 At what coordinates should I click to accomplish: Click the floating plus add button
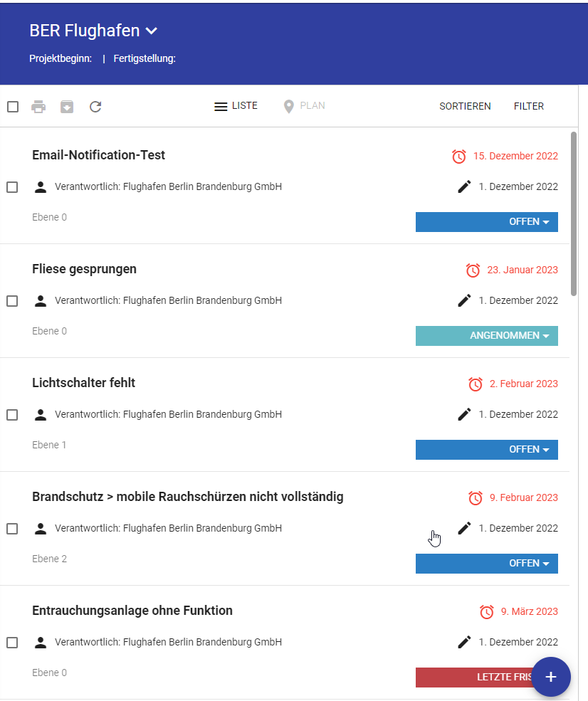click(x=550, y=677)
